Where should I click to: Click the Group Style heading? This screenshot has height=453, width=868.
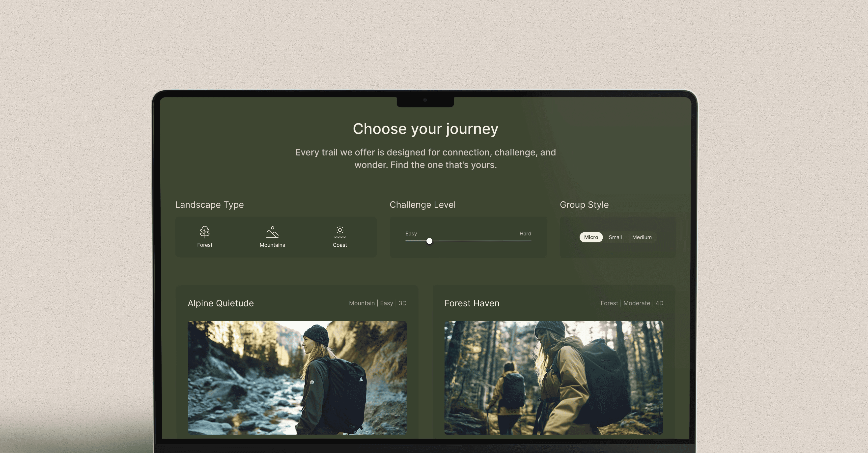pyautogui.click(x=584, y=205)
